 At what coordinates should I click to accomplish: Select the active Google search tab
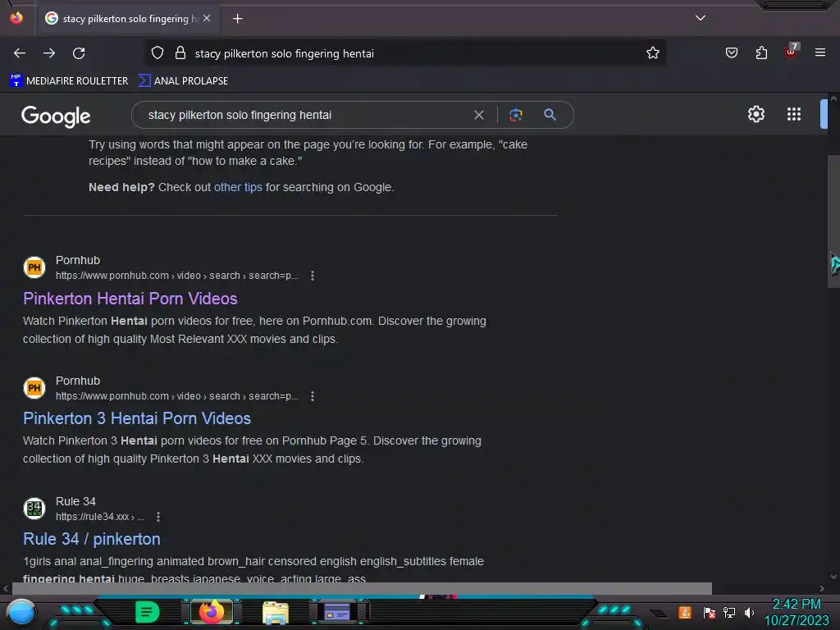coord(127,19)
